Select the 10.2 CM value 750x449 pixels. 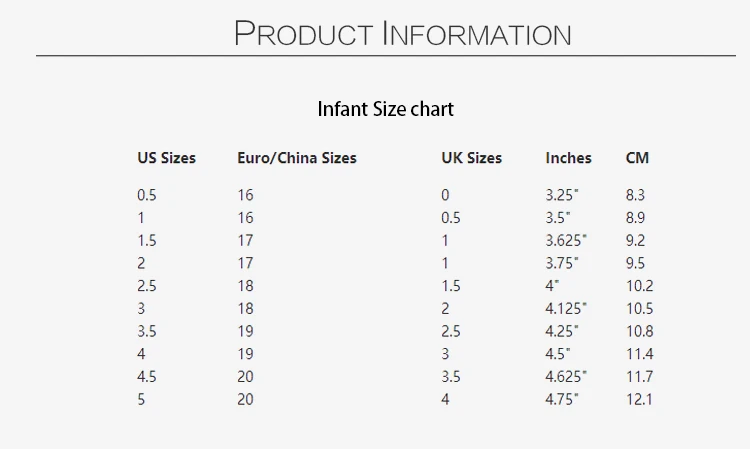coord(639,286)
